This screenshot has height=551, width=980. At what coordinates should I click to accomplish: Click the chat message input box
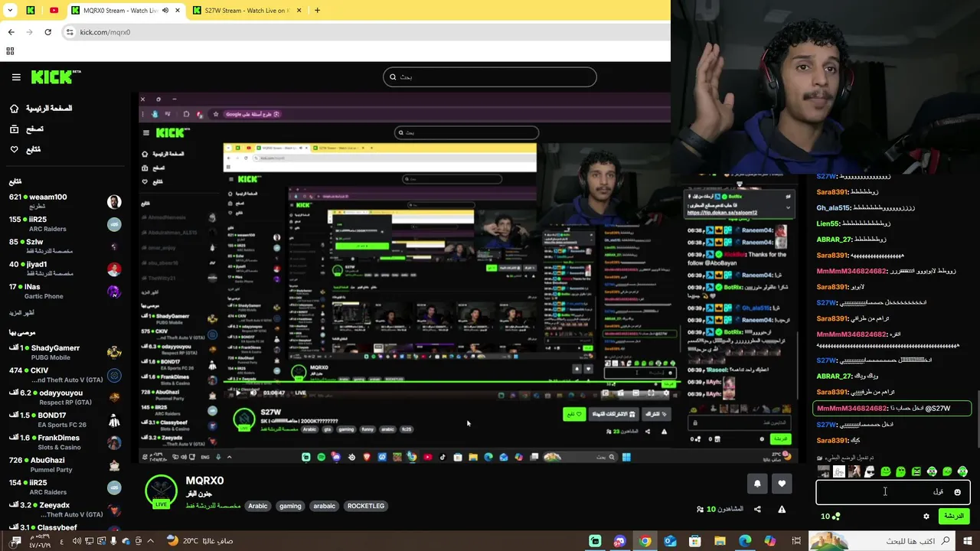[x=893, y=492]
